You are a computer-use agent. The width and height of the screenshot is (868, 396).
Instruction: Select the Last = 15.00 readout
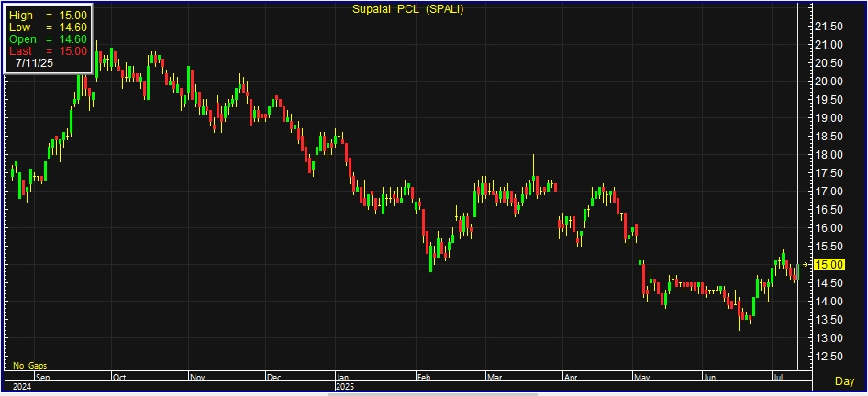pos(48,51)
